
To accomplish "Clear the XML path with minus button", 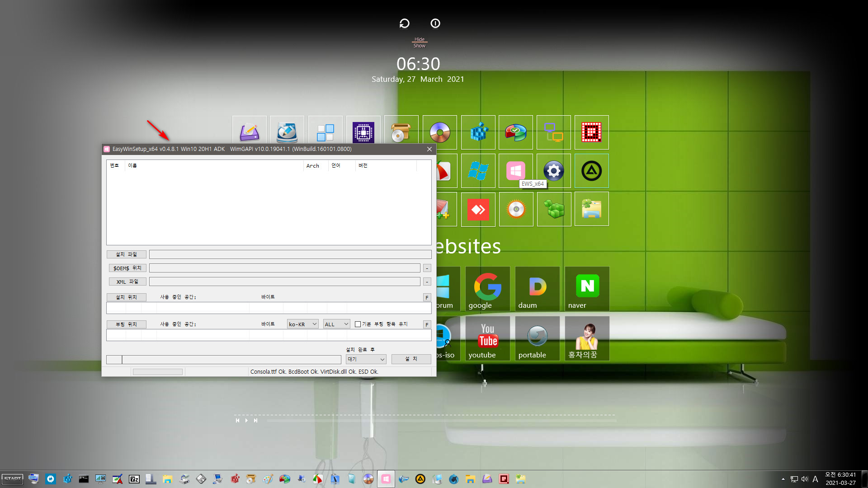I will [x=427, y=282].
